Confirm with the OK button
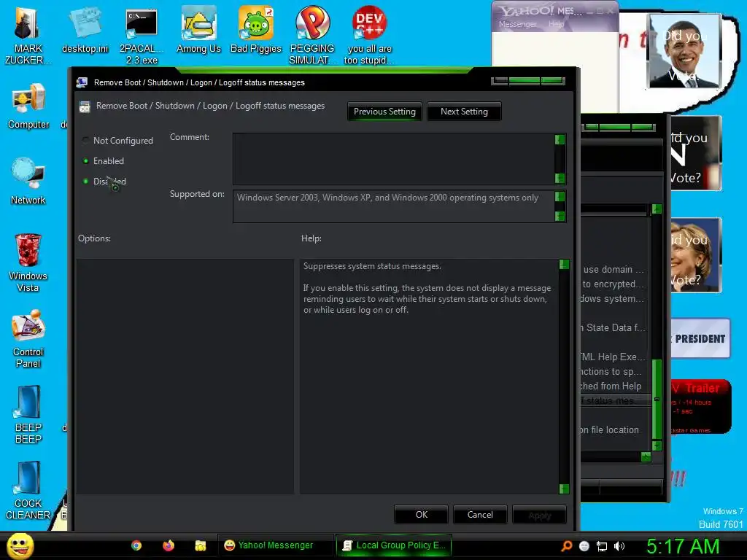Image resolution: width=747 pixels, height=560 pixels. click(421, 515)
